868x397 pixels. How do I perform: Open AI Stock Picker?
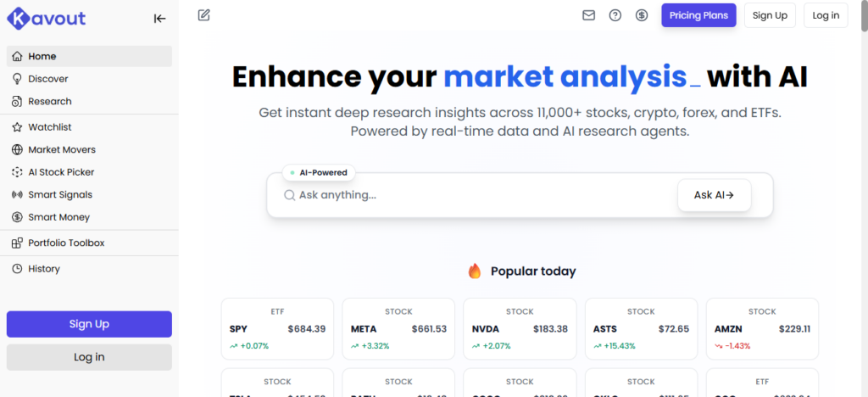(61, 172)
